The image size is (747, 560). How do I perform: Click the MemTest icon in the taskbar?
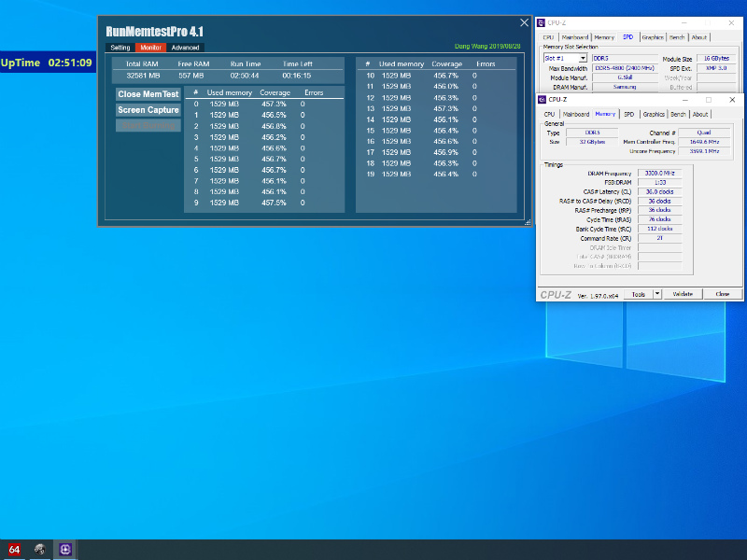pos(40,550)
